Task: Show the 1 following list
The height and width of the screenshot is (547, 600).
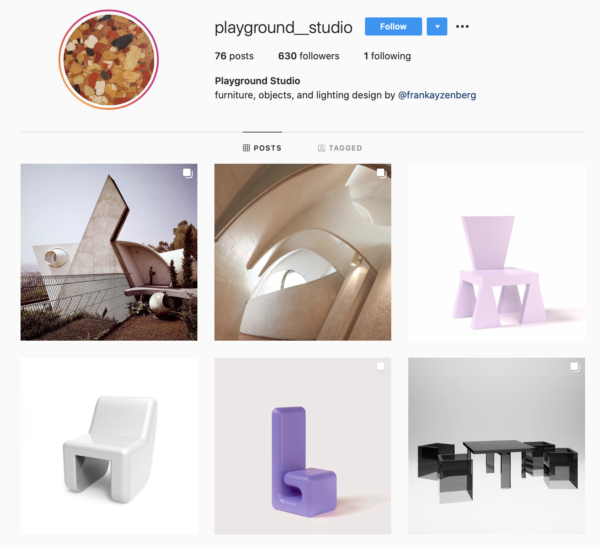Action: (387, 56)
